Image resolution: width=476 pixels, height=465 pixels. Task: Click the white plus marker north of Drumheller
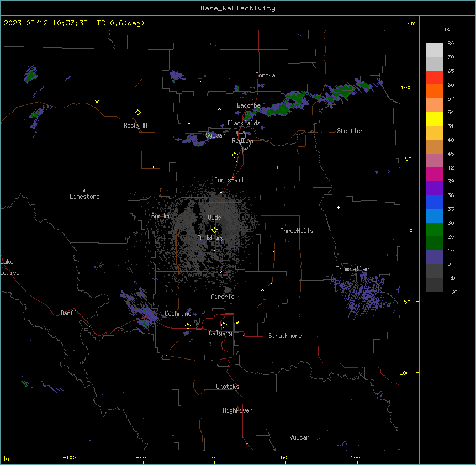tap(338, 207)
